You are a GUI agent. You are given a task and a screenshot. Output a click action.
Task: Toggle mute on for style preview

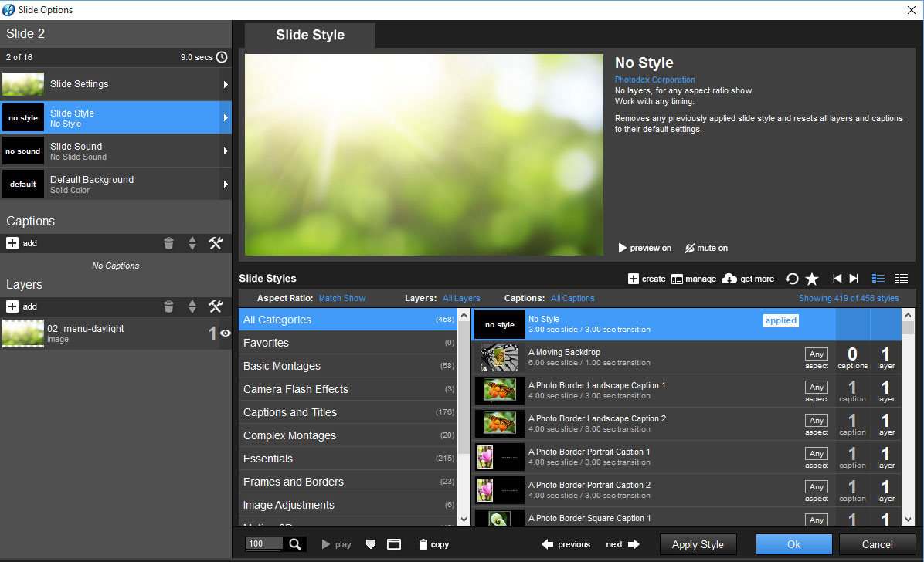coord(706,248)
